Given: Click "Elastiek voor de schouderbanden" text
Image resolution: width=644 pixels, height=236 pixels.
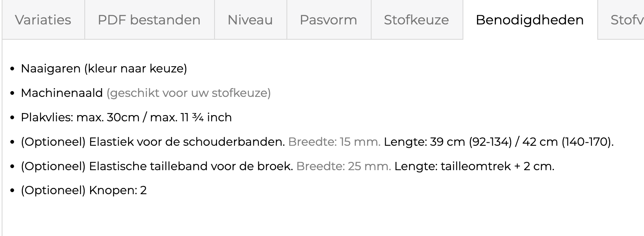Looking at the screenshot, I should (x=187, y=142).
